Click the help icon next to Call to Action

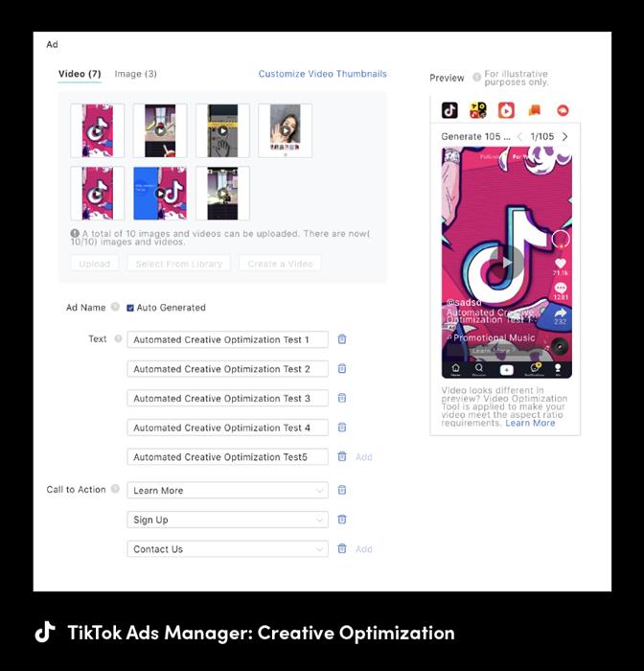pyautogui.click(x=115, y=490)
